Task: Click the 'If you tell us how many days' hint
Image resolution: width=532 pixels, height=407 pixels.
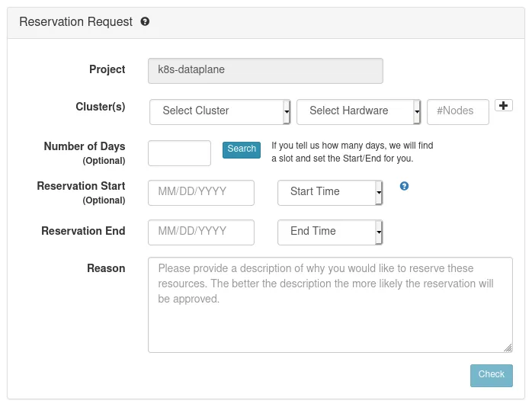Action: coord(352,152)
